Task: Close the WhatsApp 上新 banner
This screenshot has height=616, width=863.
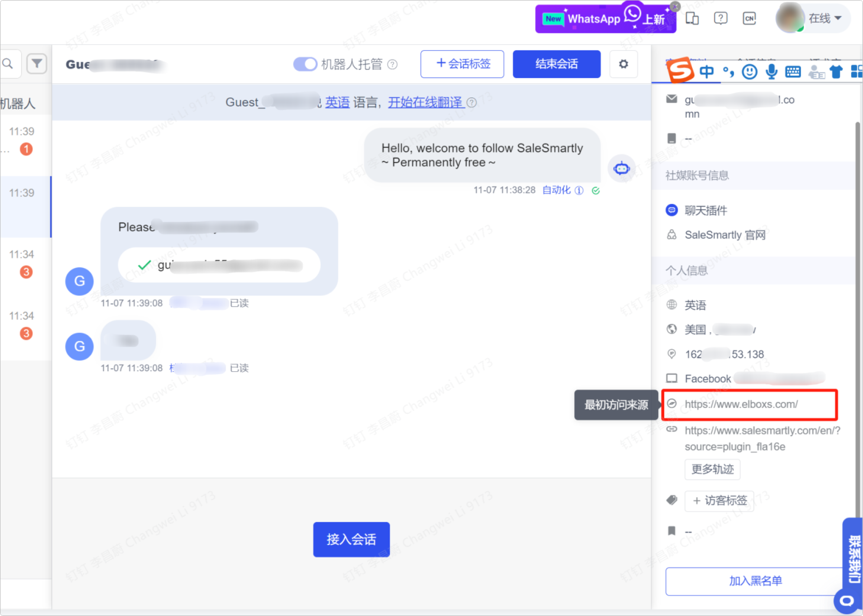Action: pos(675,6)
